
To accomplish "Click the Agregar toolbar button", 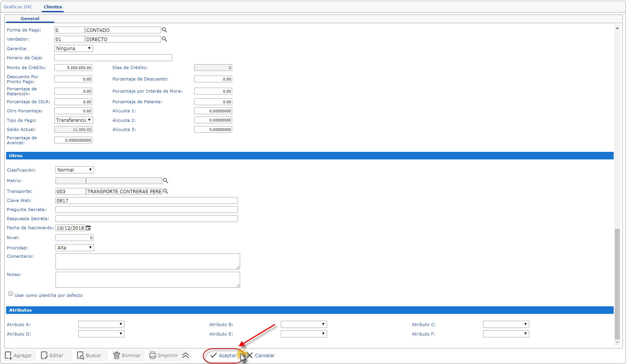I will [19, 355].
